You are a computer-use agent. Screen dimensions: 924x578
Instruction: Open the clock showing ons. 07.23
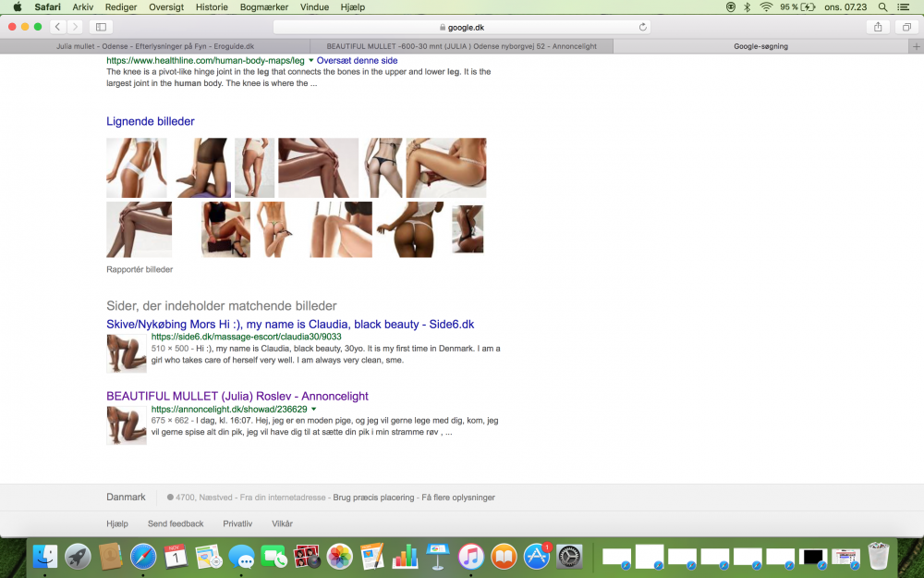tap(845, 7)
